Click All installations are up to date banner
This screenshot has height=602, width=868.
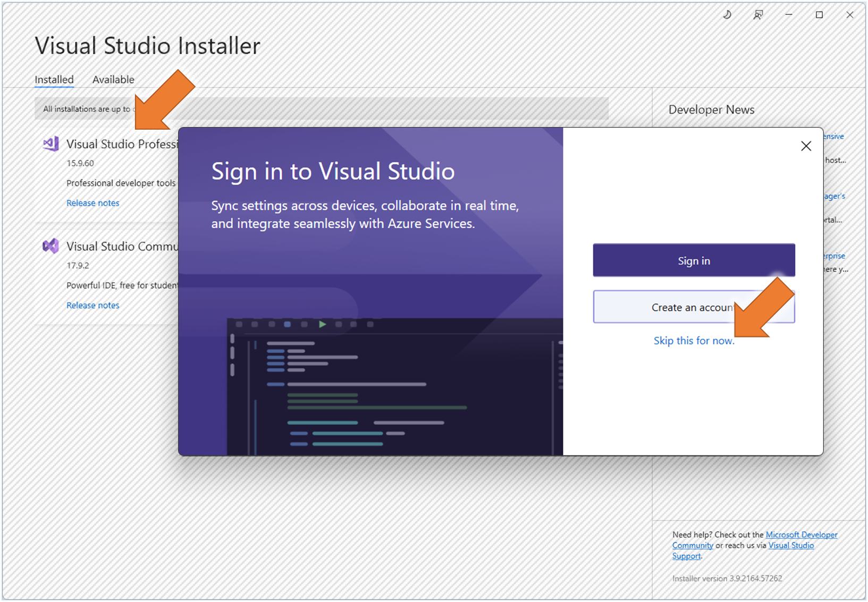click(321, 109)
